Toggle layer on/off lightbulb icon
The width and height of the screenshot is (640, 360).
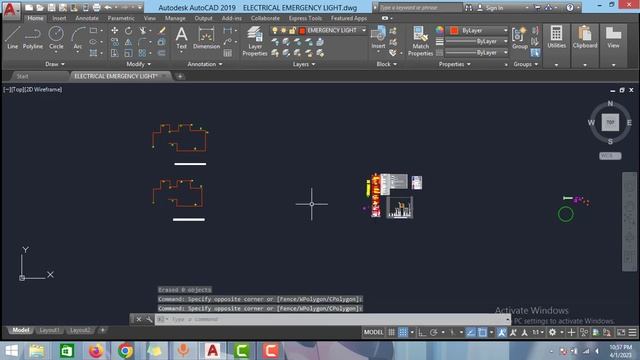[275, 31]
